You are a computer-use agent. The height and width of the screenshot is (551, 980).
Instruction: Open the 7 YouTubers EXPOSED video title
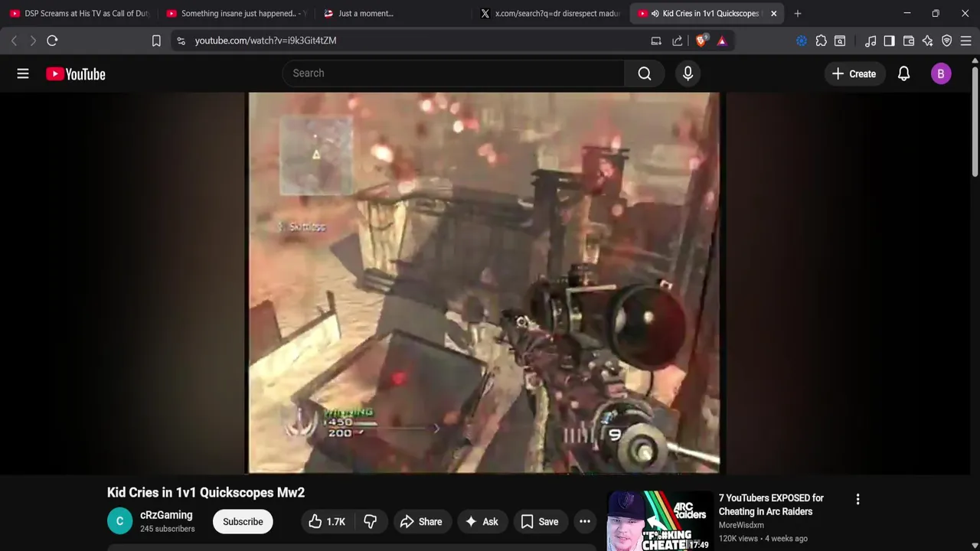pyautogui.click(x=771, y=504)
